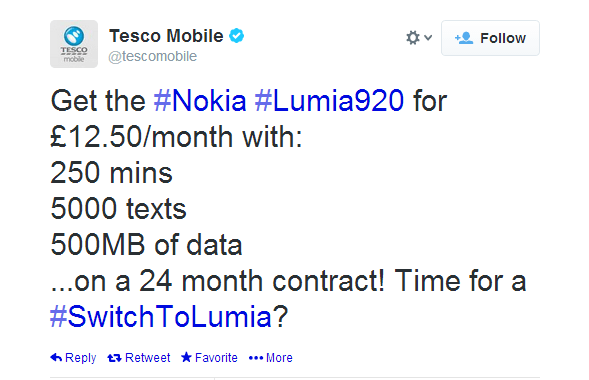The height and width of the screenshot is (380, 589).
Task: Open the Tesco Mobile profile avatar
Action: click(74, 44)
